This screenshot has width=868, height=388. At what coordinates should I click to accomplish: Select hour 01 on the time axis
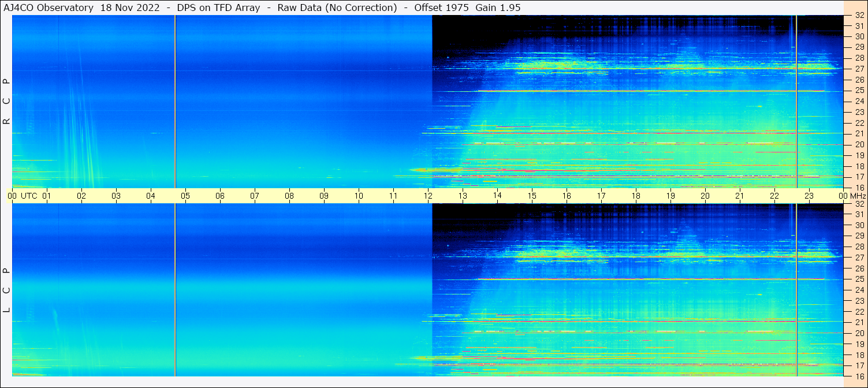coord(47,196)
